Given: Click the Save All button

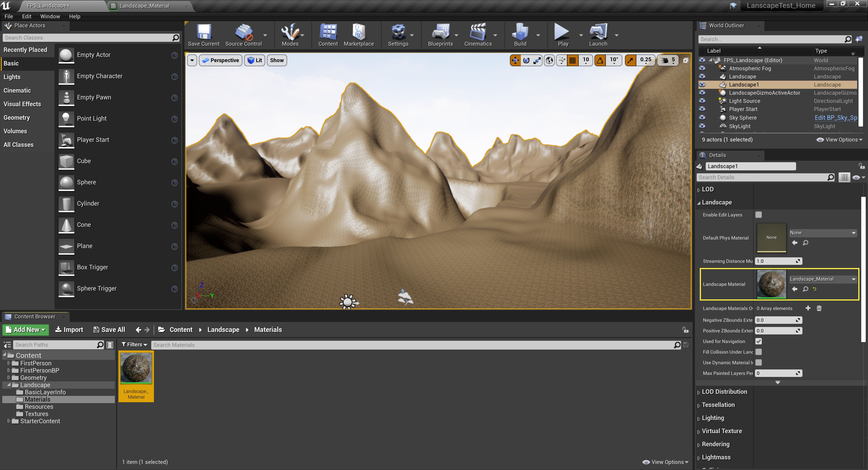Looking at the screenshot, I should tap(109, 329).
